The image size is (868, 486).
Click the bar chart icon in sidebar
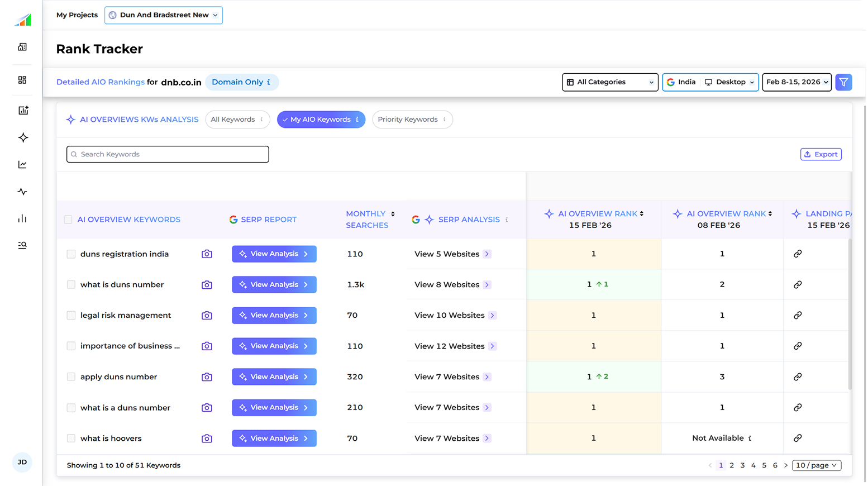(22, 218)
